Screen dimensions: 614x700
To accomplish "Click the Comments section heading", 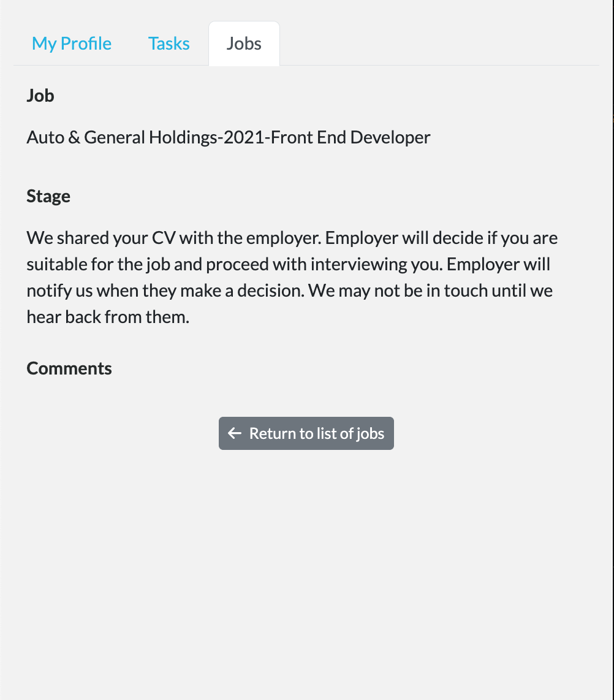I will click(69, 368).
